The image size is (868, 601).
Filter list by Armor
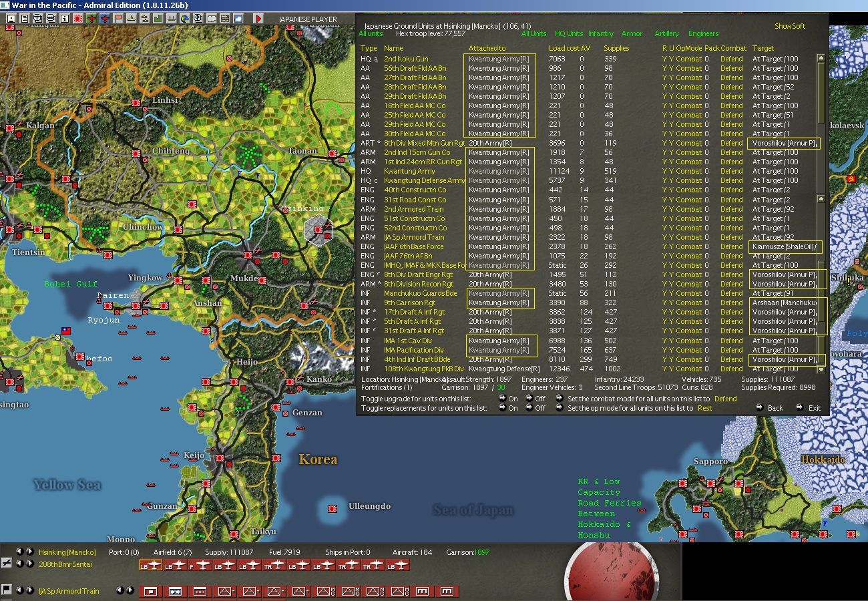pos(632,33)
